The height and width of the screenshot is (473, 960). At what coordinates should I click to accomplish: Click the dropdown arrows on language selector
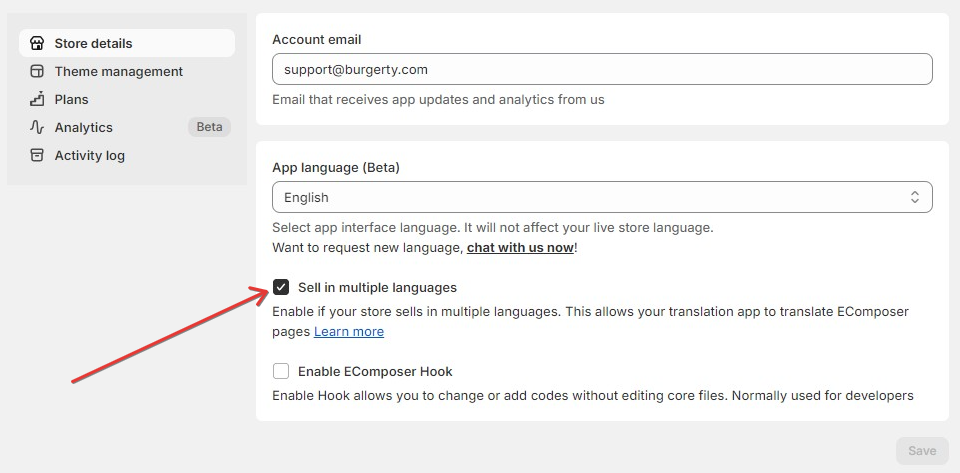(x=914, y=197)
